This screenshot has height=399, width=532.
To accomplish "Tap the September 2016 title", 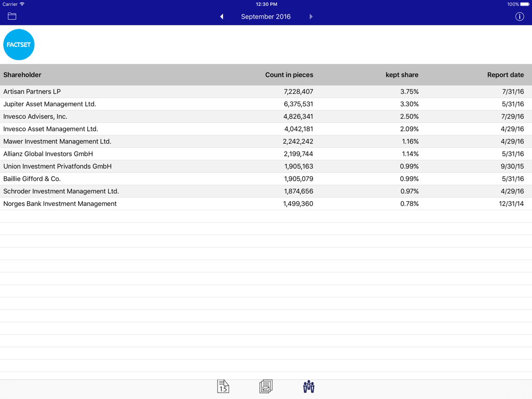I will coord(265,16).
